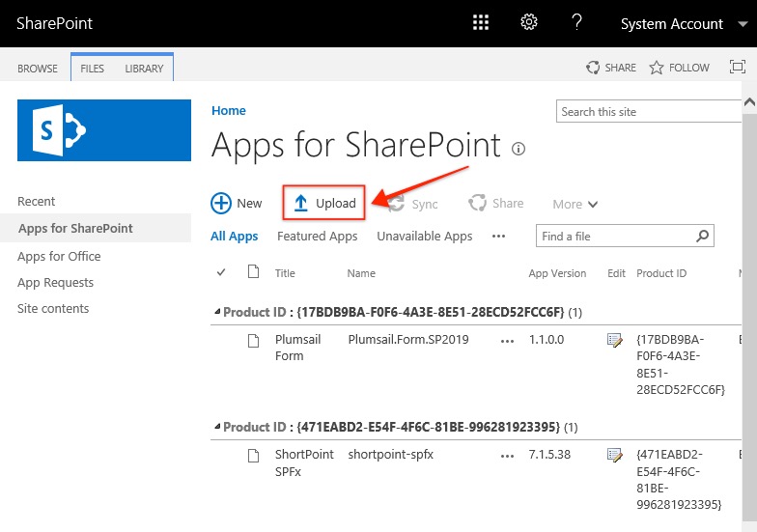Viewport: 757px width, 532px height.
Task: Open the BROWSE ribbon tab
Action: click(38, 69)
